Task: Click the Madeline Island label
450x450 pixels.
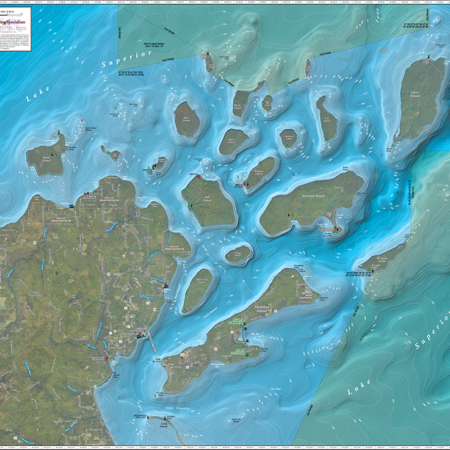Action: [262, 309]
